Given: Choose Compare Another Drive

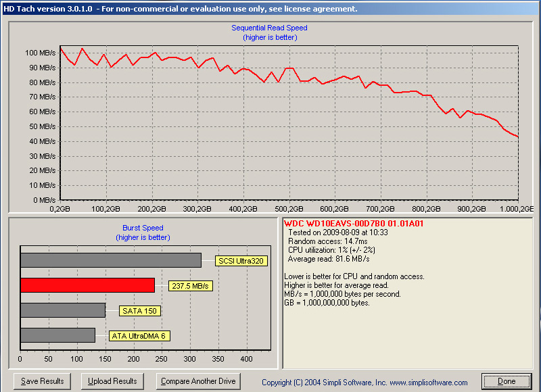Looking at the screenshot, I should coord(198,381).
